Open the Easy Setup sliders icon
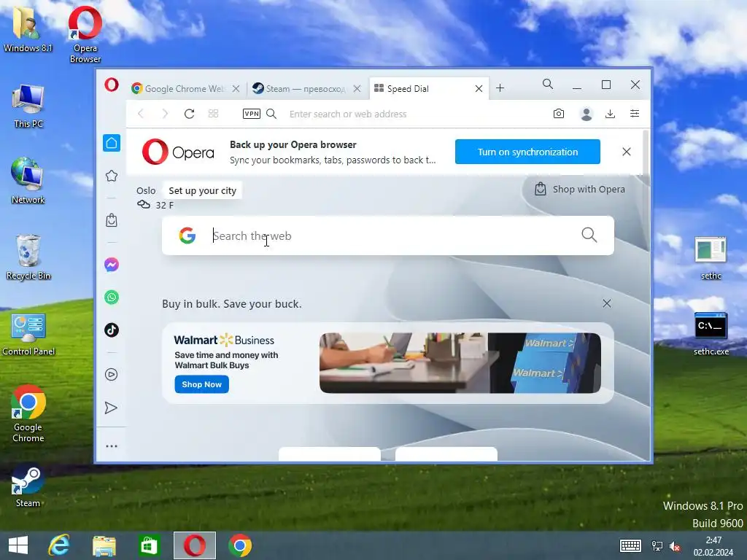The image size is (747, 560). click(635, 113)
